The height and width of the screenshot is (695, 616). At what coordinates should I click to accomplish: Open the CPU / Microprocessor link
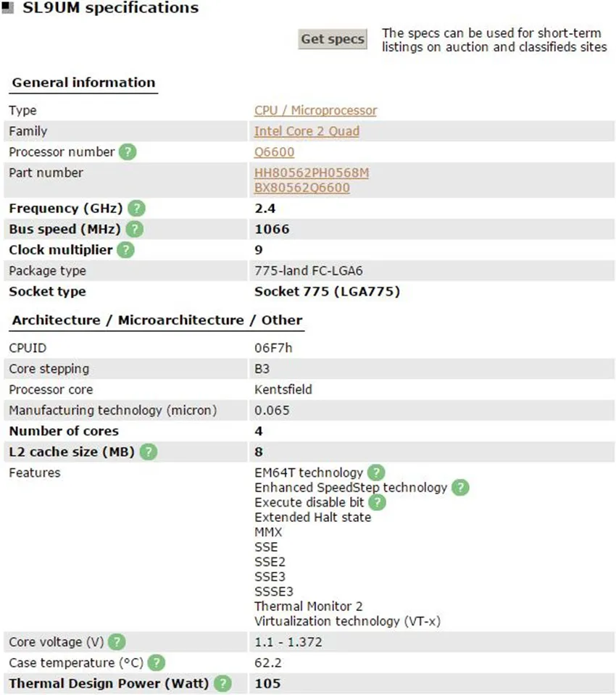315,110
